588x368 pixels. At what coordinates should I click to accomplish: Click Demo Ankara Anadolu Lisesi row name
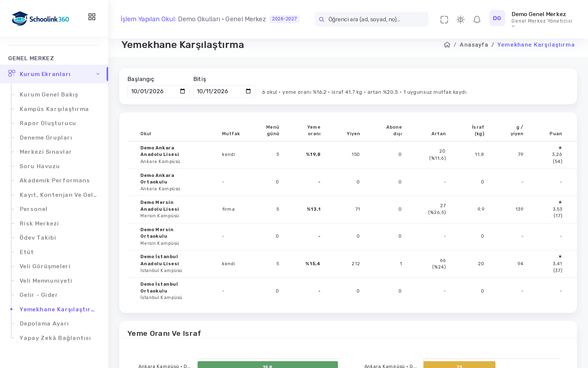pyautogui.click(x=160, y=151)
